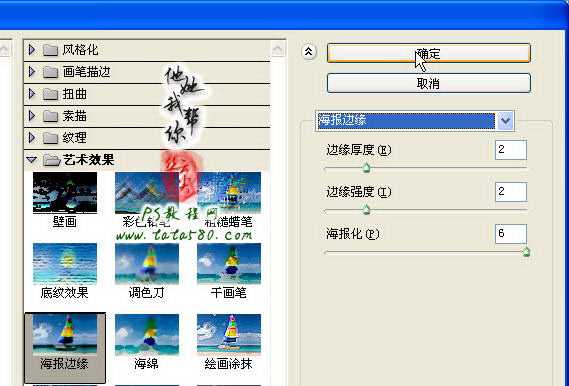Collapse the 艺术效果 filter folder

pos(32,160)
